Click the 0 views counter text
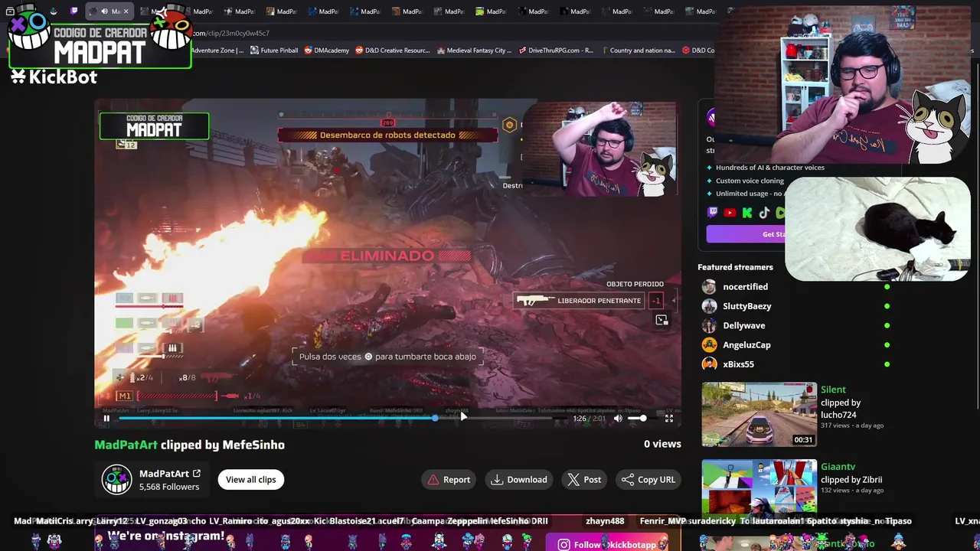This screenshot has width=980, height=551. pyautogui.click(x=662, y=444)
